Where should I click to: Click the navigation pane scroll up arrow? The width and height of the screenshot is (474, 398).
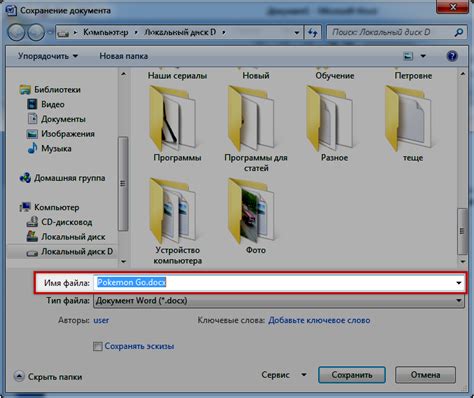(x=123, y=74)
